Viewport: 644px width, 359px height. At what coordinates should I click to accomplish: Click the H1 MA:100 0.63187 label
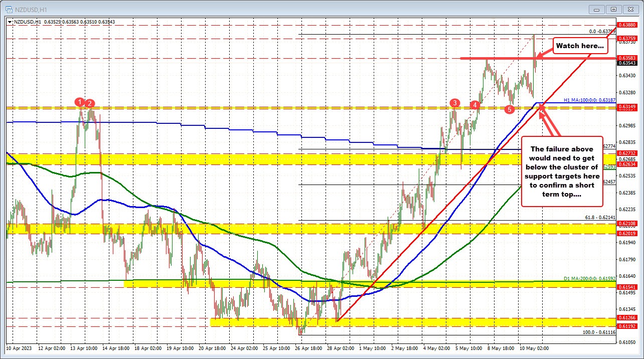(590, 100)
